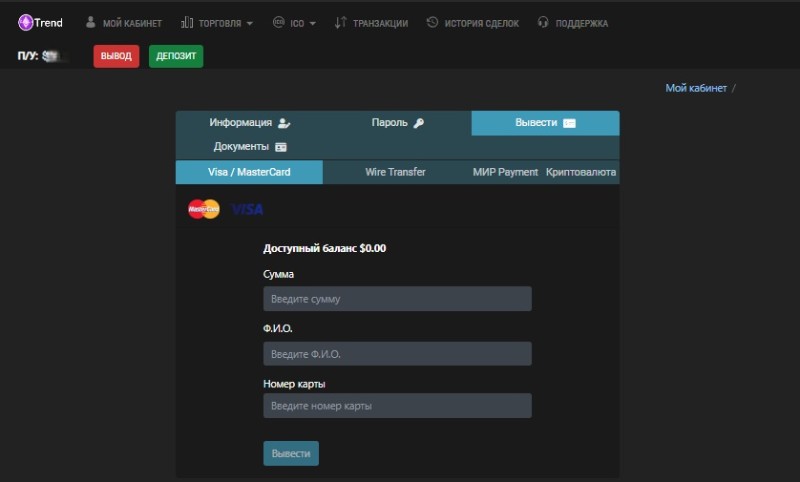Follow the Мой кабинет breadcrumb link

pos(696,88)
